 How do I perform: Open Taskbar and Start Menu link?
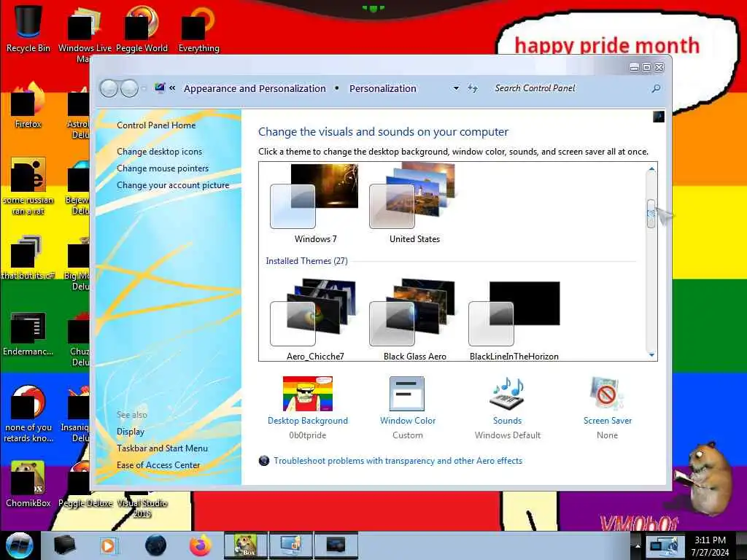click(162, 448)
